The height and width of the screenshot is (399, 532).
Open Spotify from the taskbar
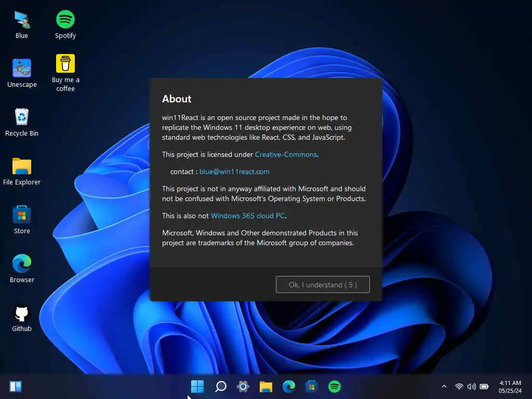coord(334,387)
